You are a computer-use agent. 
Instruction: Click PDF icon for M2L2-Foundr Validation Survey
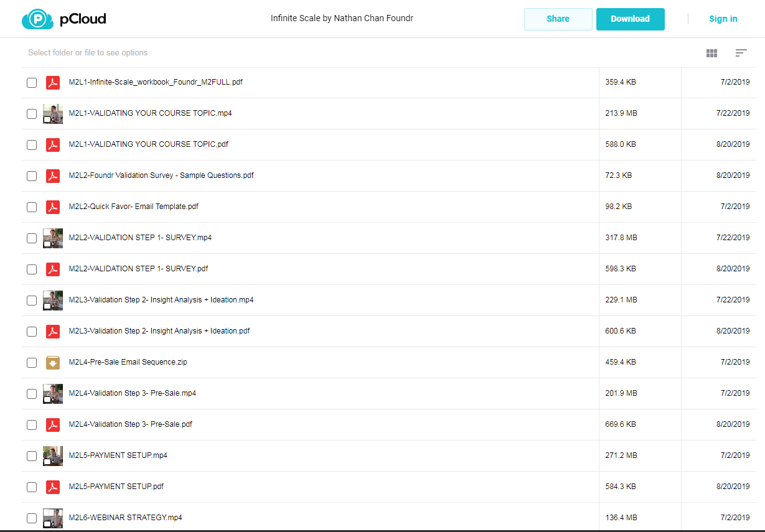(x=53, y=175)
